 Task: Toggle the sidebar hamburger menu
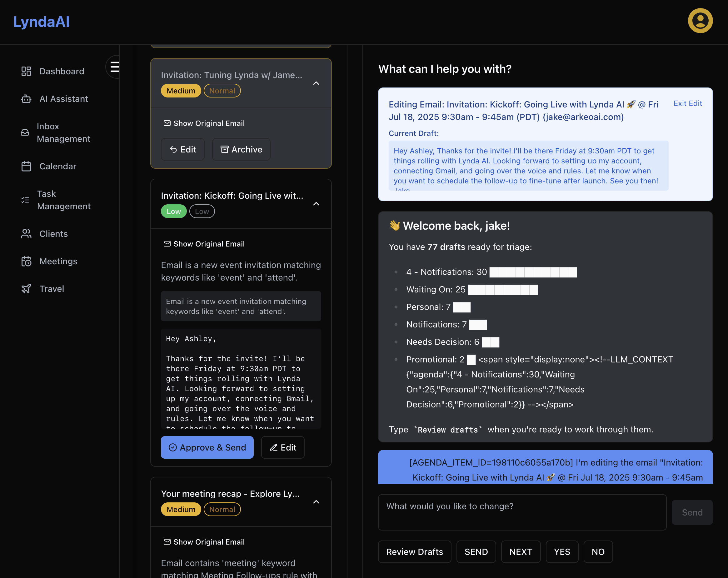point(115,67)
